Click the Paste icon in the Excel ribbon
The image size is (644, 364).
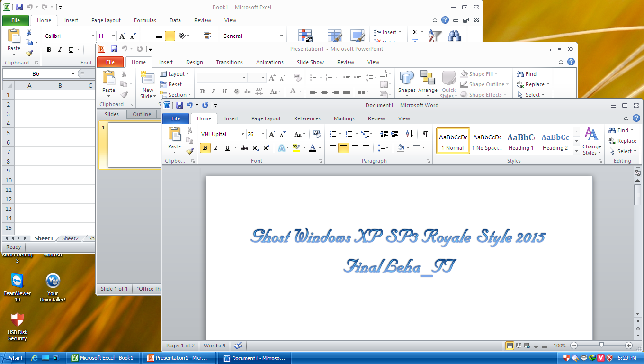[14, 37]
